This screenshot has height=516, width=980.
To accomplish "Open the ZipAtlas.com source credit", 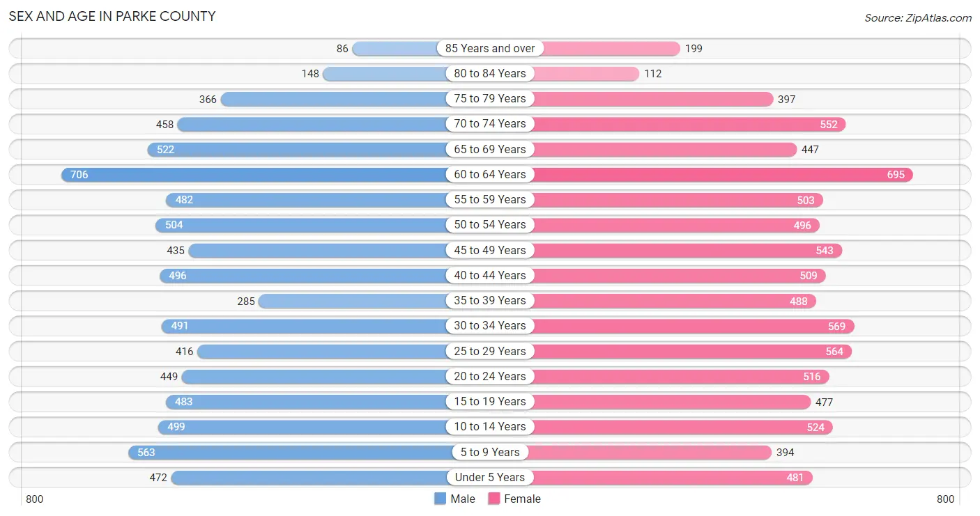I will coord(918,18).
